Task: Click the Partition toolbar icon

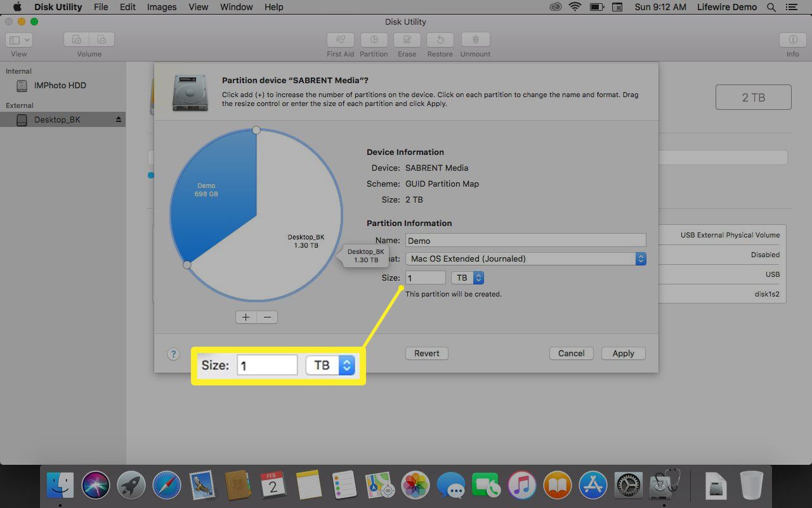Action: (374, 39)
